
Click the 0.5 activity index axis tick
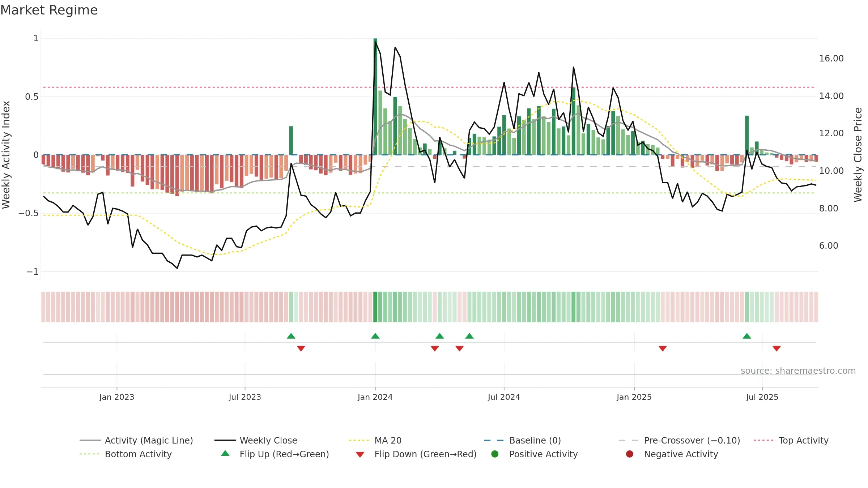click(32, 97)
